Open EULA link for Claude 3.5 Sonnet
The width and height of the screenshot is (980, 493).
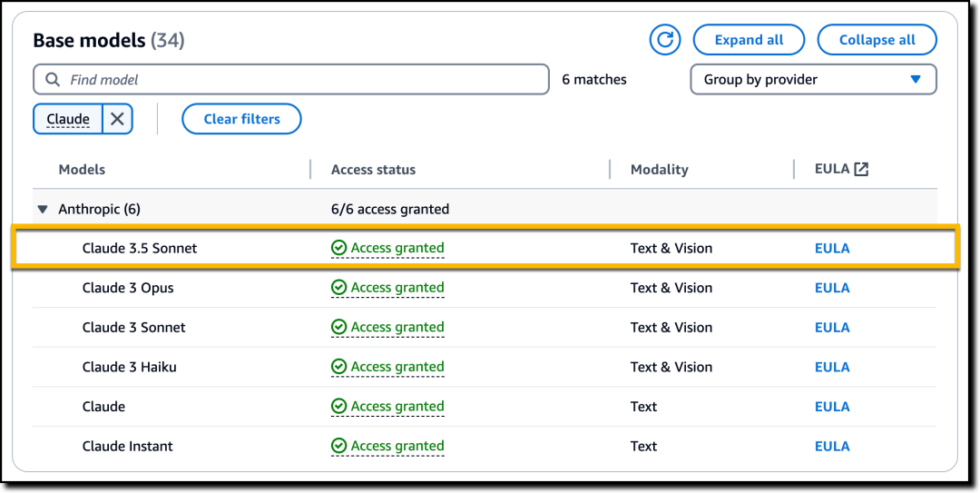pos(832,249)
